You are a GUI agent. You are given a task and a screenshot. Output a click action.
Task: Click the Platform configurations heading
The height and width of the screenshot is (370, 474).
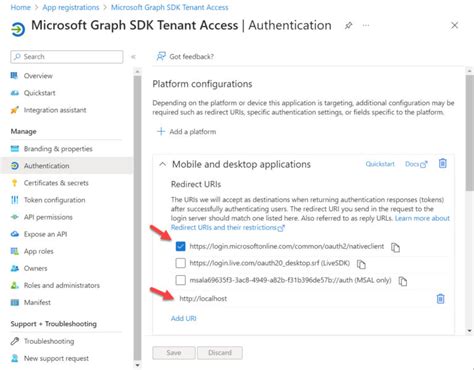point(202,84)
